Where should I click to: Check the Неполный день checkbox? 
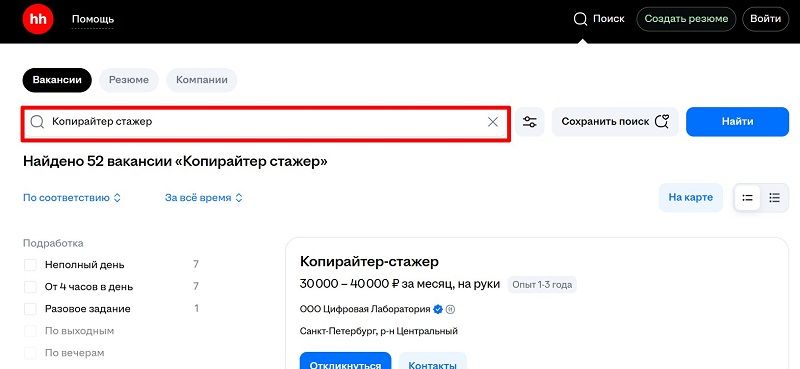pyautogui.click(x=30, y=265)
